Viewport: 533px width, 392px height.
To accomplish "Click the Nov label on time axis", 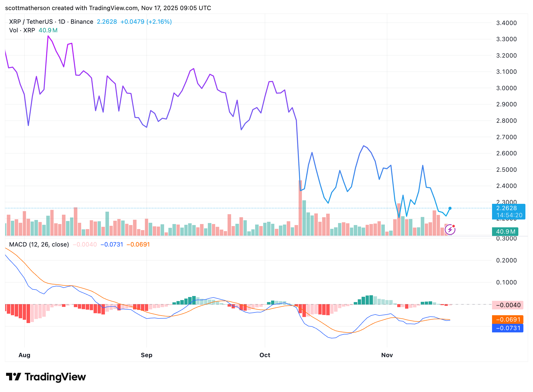I will point(387,355).
